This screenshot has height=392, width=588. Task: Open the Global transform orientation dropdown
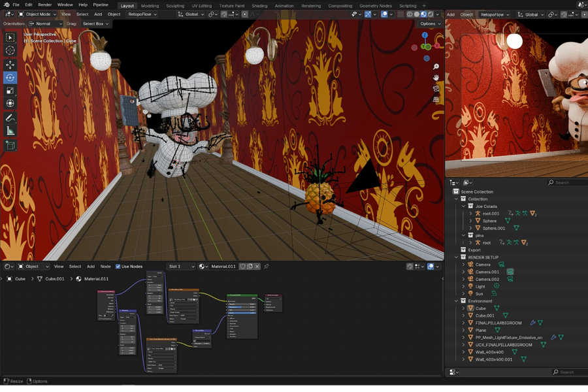click(191, 14)
